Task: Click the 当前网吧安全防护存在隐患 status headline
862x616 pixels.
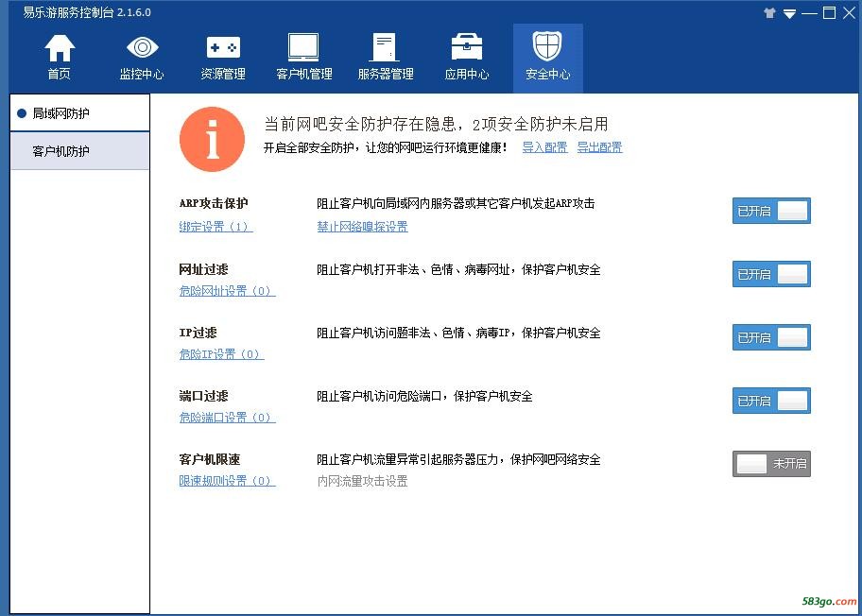Action: [436, 124]
